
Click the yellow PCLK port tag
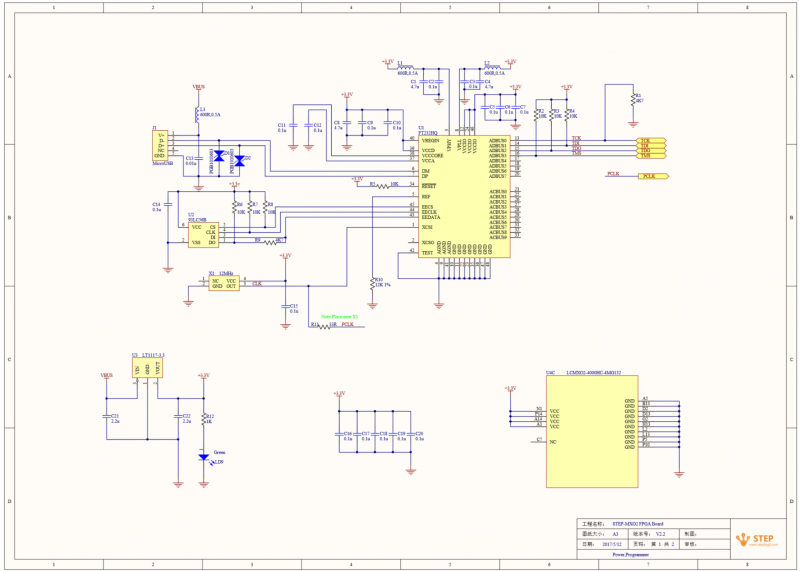(653, 176)
